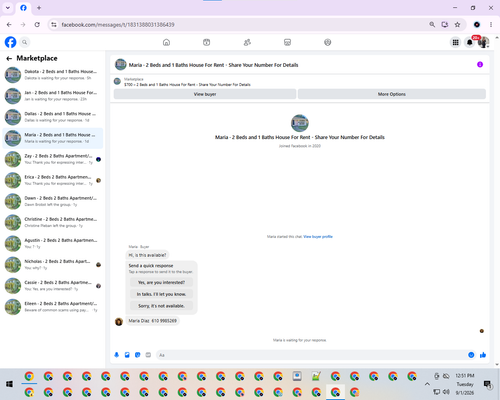Open Chrome zoom magnifier in address bar
Image resolution: width=500 pixels, height=400 pixels.
(x=432, y=25)
